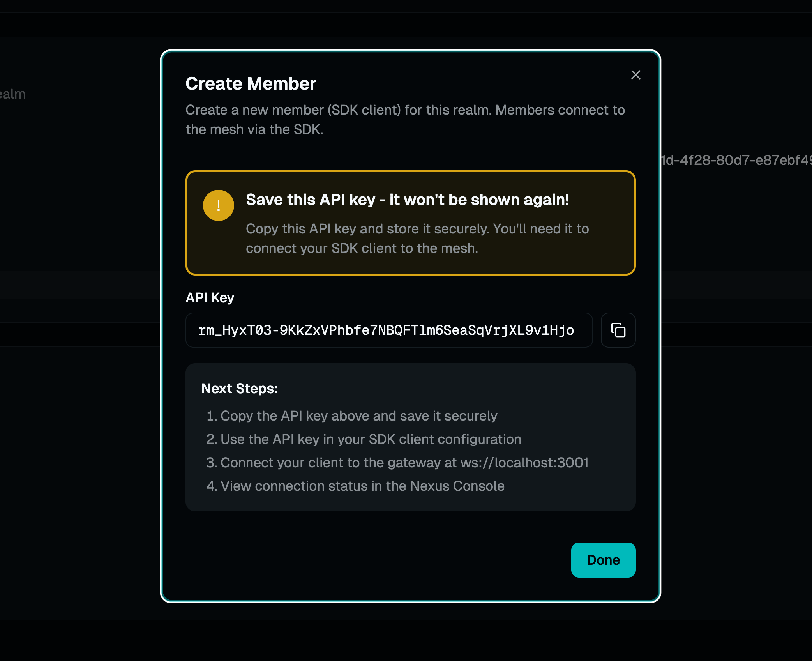The image size is (812, 661).
Task: Click the partially hidden UUID text behind the dialog
Action: (736, 160)
